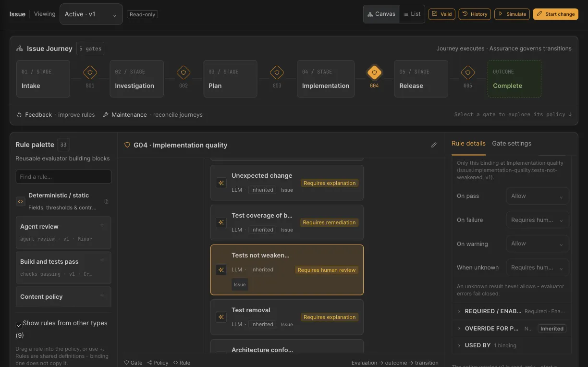Open the Gate settings tab
Viewport: 588px width, 367px height.
coord(512,143)
